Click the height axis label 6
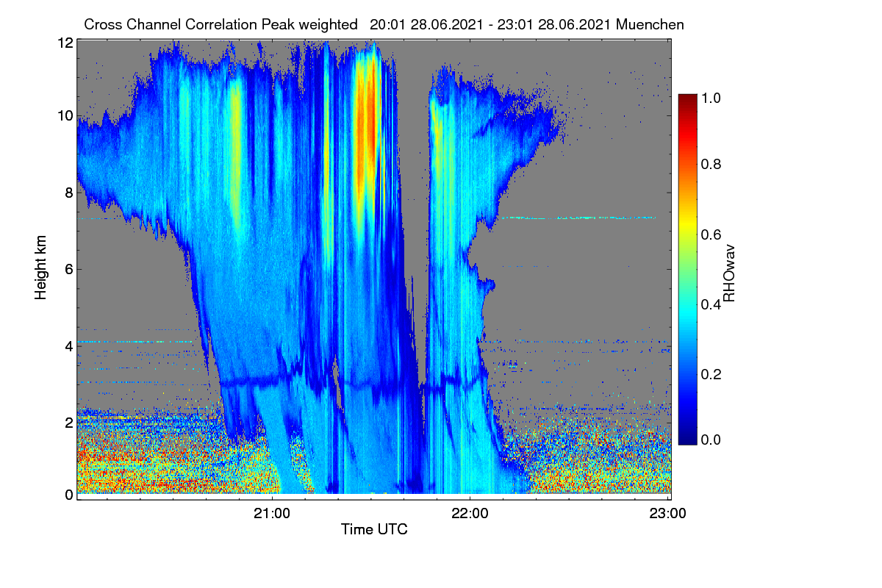 pos(68,269)
